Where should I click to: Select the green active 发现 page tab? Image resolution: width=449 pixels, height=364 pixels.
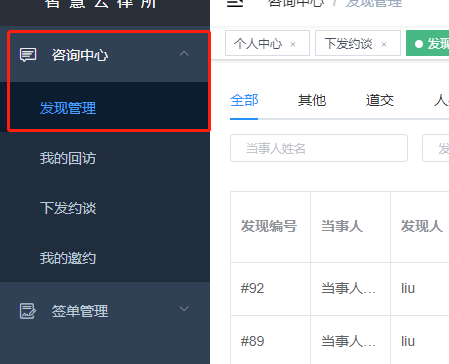pos(427,43)
